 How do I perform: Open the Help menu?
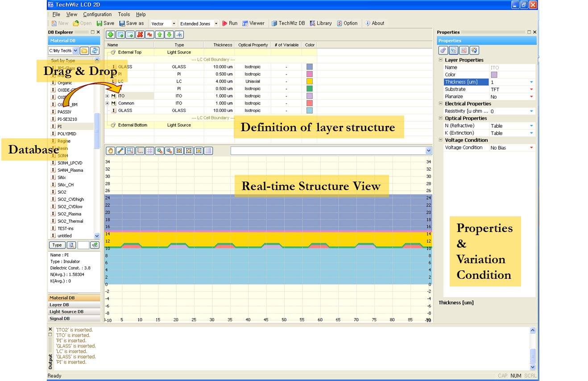(x=141, y=14)
